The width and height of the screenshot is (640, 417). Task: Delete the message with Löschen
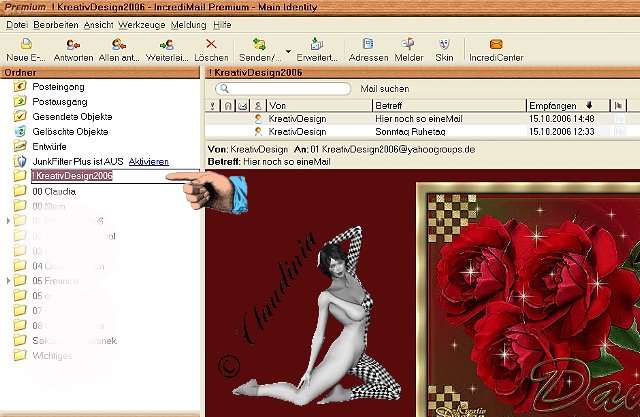tap(211, 49)
